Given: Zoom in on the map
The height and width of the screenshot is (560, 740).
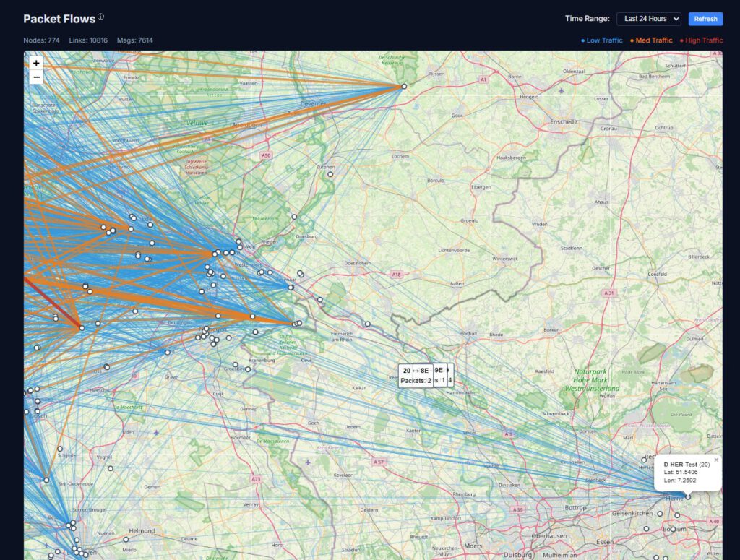Looking at the screenshot, I should click(36, 64).
